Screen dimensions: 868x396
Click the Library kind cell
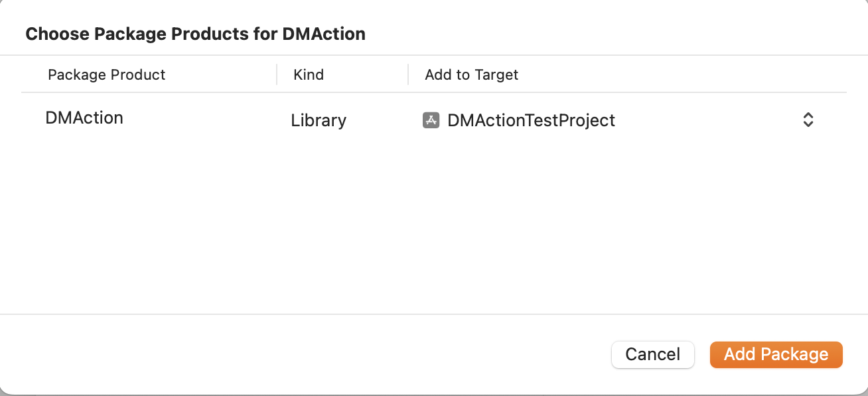coord(319,120)
